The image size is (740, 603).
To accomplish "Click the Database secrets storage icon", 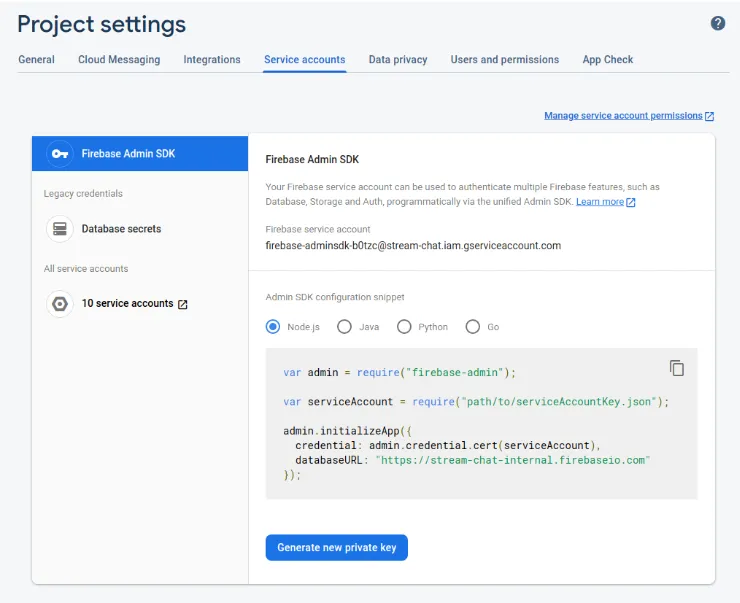I will click(x=60, y=229).
